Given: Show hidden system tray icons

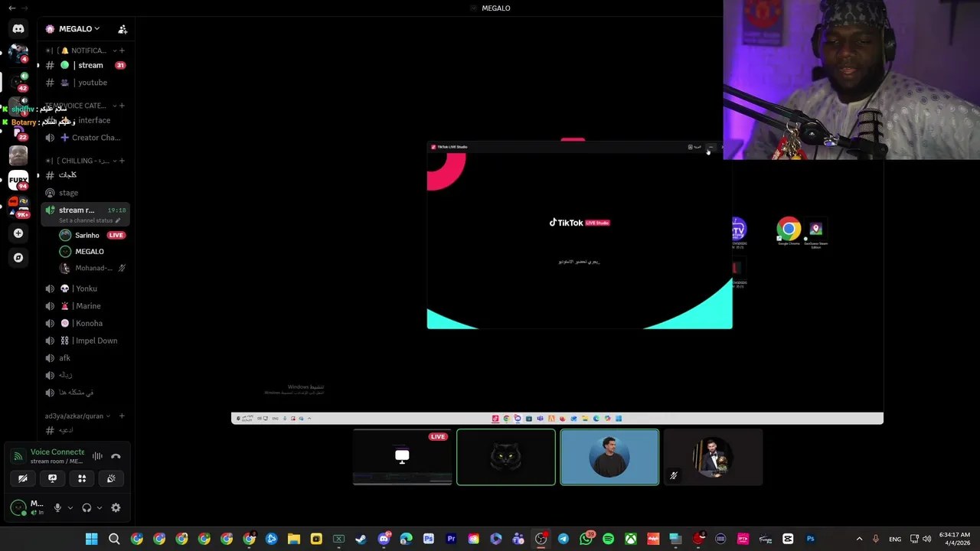Looking at the screenshot, I should (x=859, y=539).
